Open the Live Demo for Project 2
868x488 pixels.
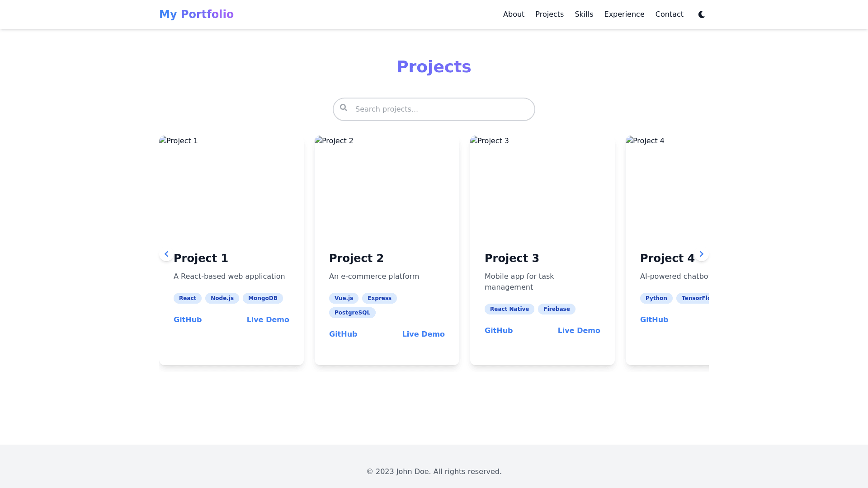point(423,334)
